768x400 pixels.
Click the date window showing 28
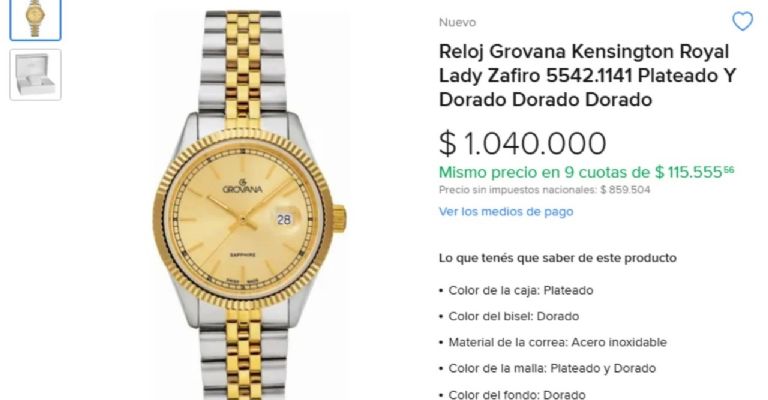point(284,219)
